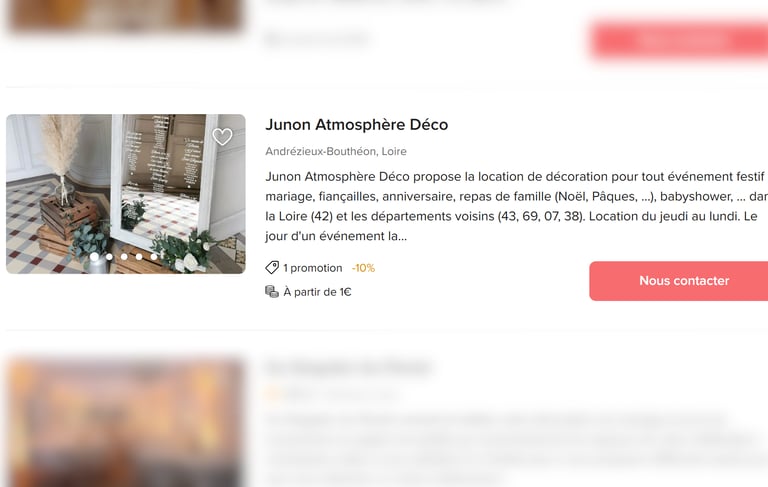This screenshot has height=487, width=768.
Task: Open the blurred photo of the listing below
Action: (126, 422)
